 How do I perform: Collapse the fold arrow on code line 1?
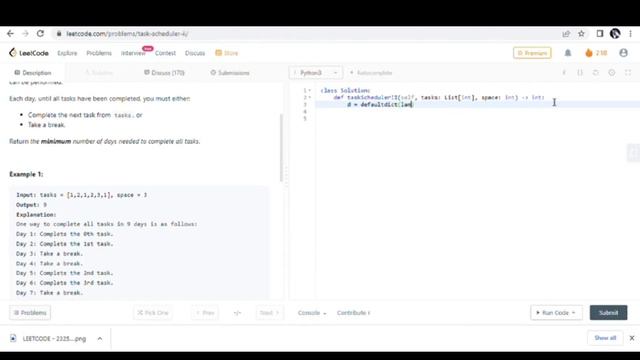click(310, 91)
